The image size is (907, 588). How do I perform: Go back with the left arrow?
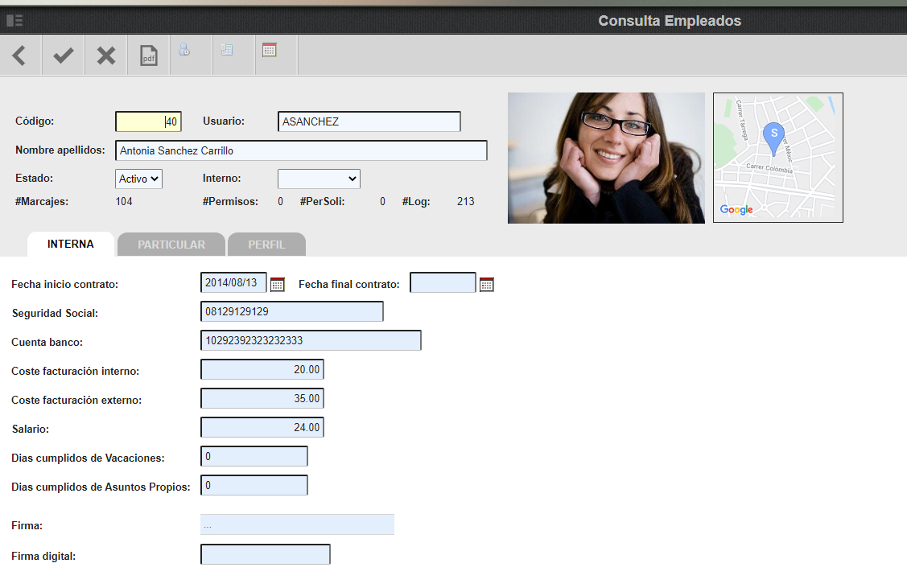(19, 56)
